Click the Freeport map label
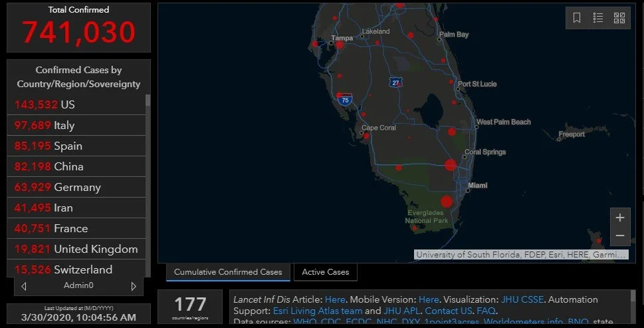644x328 pixels. tap(572, 134)
